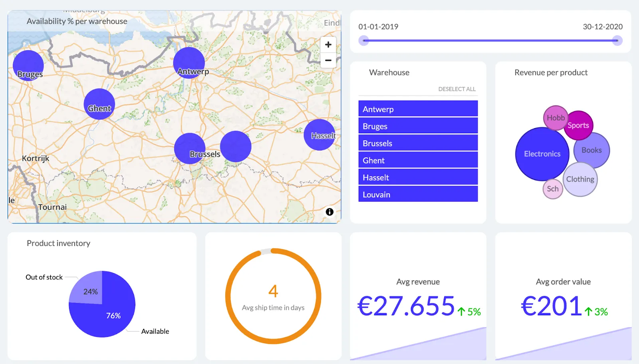Click the Avg revenue value €27.655
This screenshot has height=364, width=639.
click(406, 306)
